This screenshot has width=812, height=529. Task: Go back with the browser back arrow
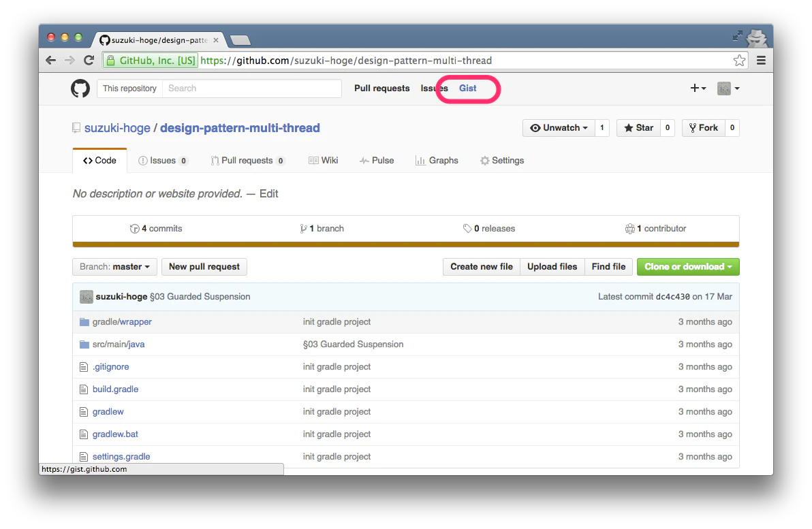coord(50,61)
